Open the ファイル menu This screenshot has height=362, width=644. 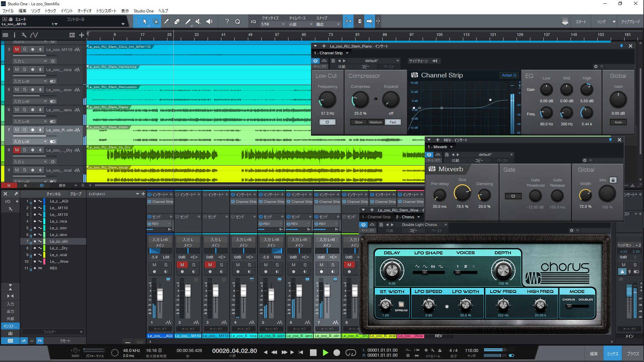(x=8, y=11)
